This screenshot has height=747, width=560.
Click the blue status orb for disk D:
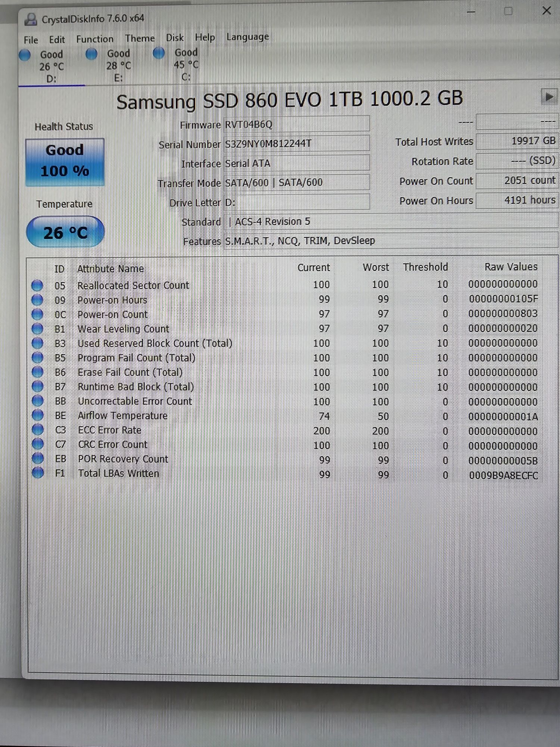(25, 55)
